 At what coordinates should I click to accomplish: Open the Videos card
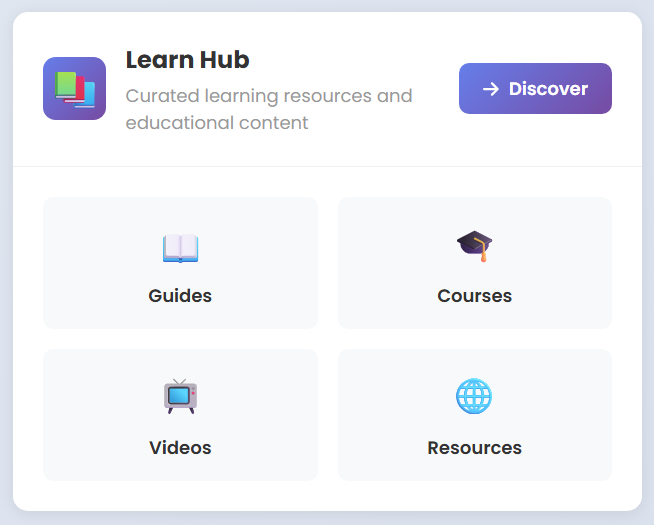click(x=180, y=415)
